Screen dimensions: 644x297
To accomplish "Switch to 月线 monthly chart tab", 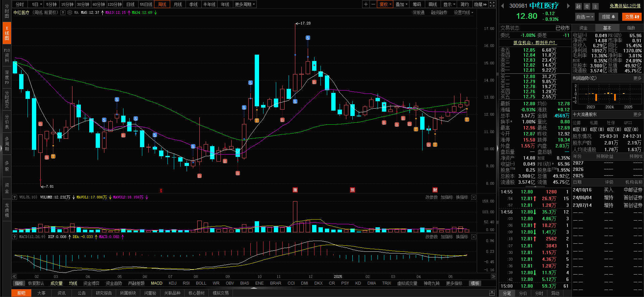I will coord(178,4).
